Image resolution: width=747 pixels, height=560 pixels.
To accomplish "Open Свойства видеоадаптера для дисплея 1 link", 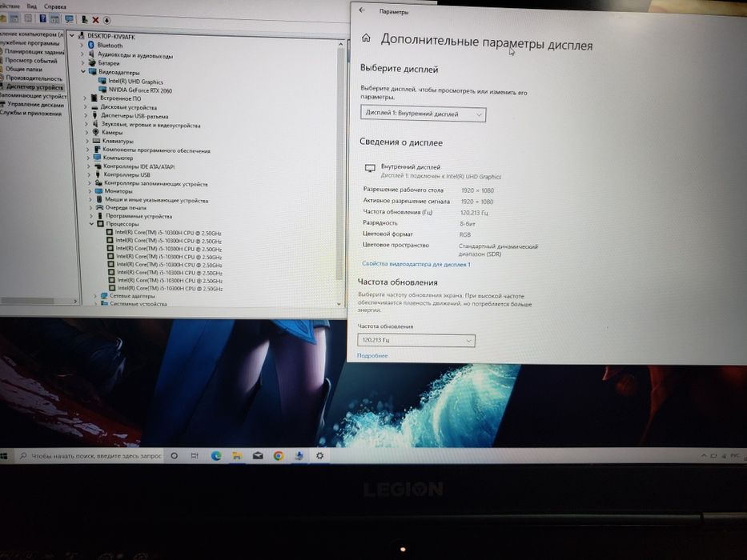I will click(x=416, y=264).
